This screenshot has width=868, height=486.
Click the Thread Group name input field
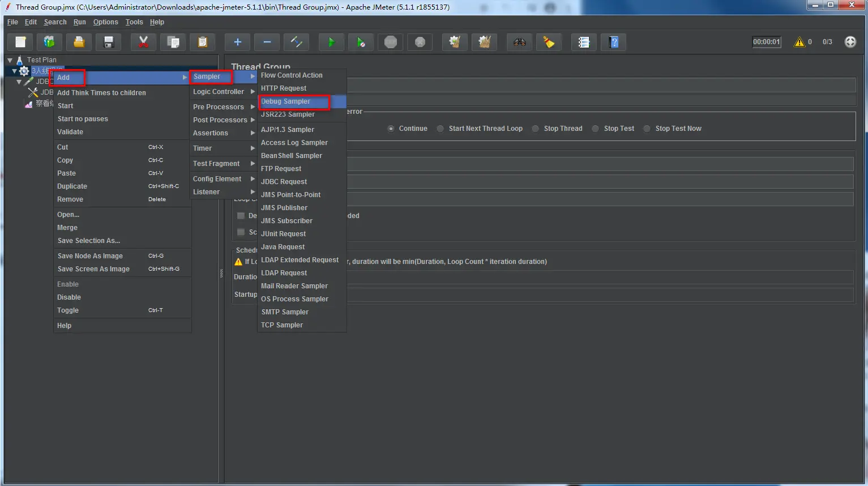point(600,86)
